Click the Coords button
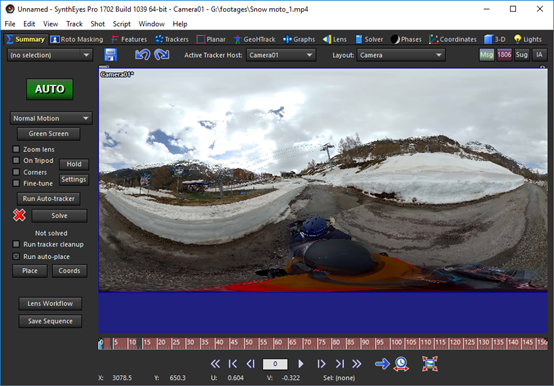 pyautogui.click(x=70, y=271)
